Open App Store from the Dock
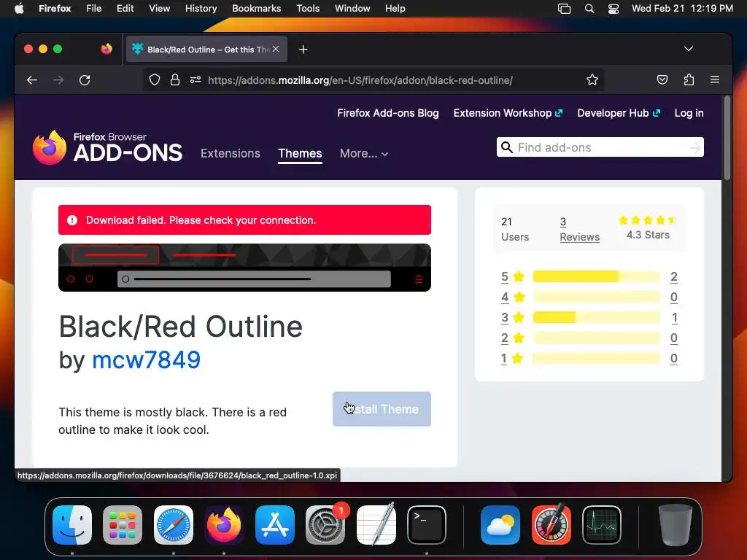The width and height of the screenshot is (747, 560). click(x=275, y=525)
